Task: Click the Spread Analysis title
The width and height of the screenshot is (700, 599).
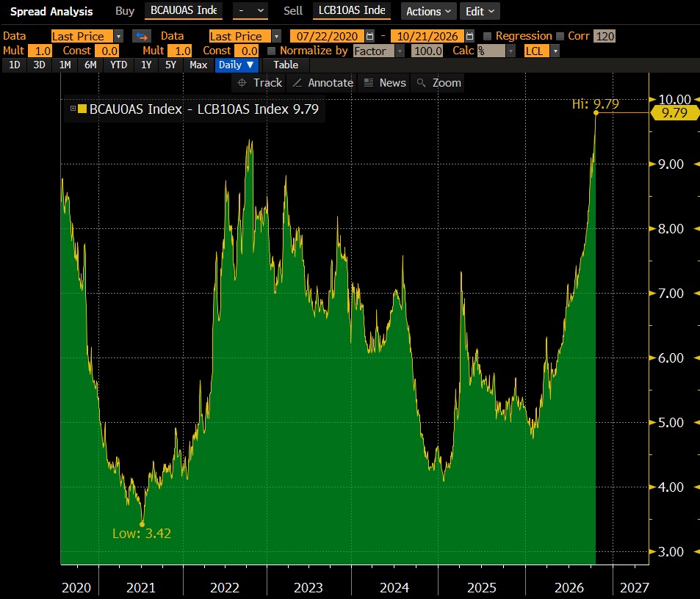Action: click(52, 12)
